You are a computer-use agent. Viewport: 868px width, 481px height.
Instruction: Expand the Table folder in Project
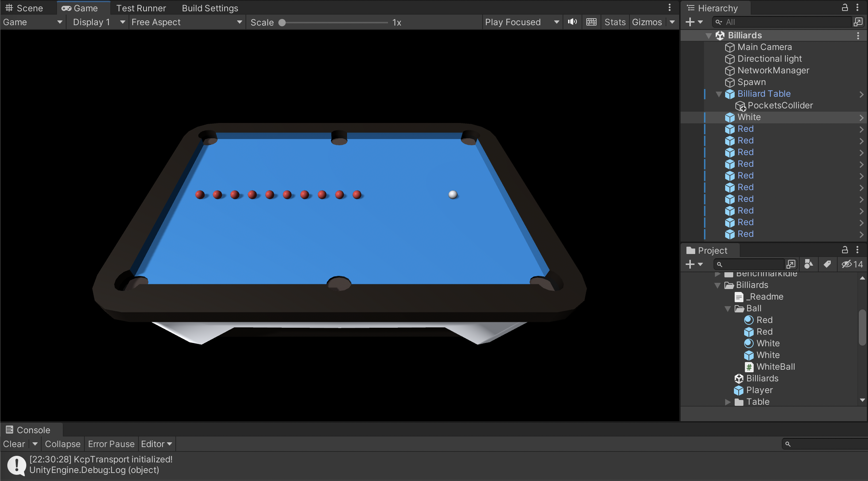pyautogui.click(x=728, y=402)
